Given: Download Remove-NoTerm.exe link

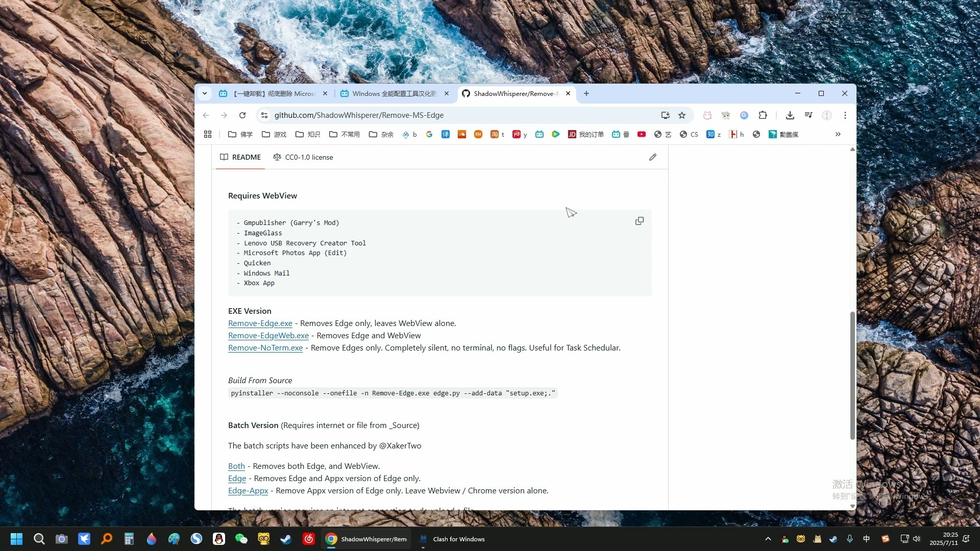Looking at the screenshot, I should (265, 348).
